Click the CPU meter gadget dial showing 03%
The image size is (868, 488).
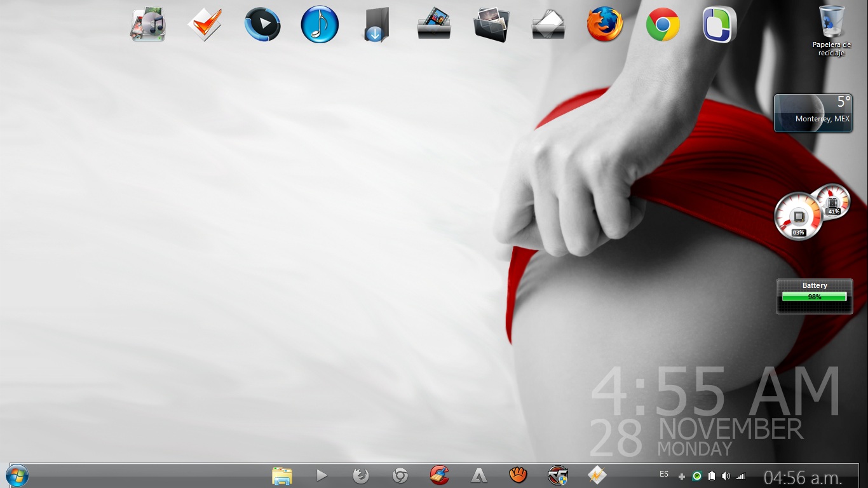click(799, 217)
